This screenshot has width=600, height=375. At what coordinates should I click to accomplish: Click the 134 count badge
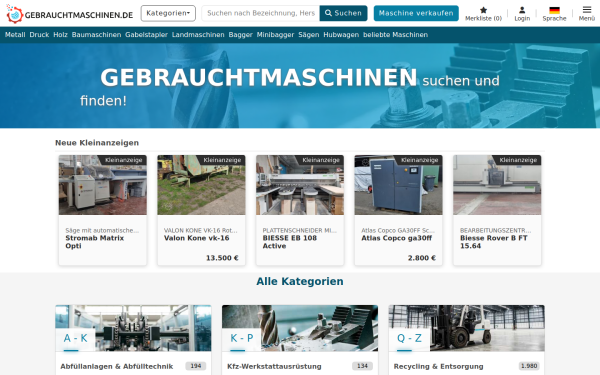pyautogui.click(x=362, y=366)
